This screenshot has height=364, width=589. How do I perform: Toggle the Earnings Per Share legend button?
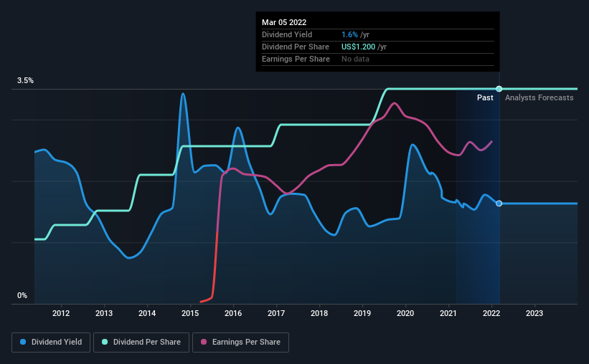pos(240,343)
